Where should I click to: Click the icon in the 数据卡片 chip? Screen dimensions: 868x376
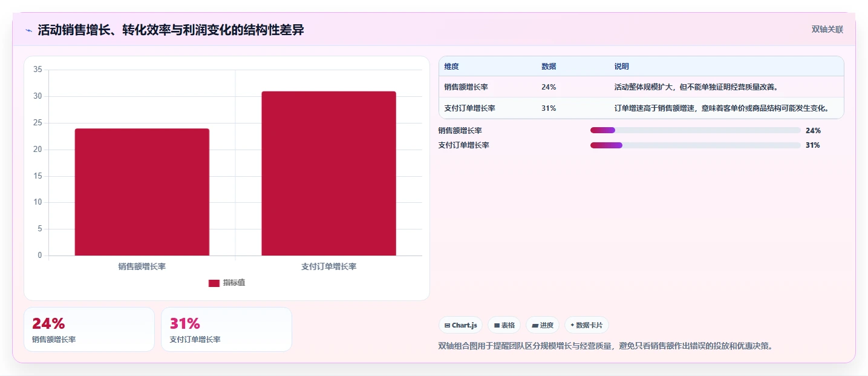click(x=572, y=325)
